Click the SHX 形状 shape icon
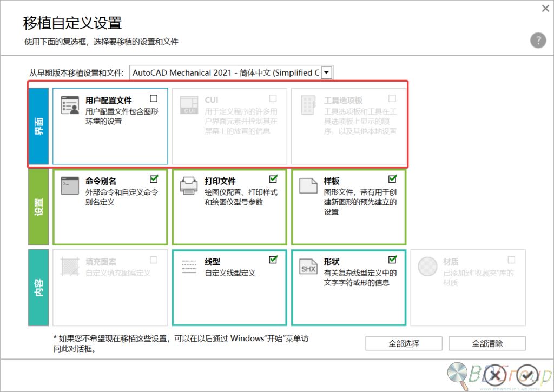The width and height of the screenshot is (554, 392). (308, 267)
